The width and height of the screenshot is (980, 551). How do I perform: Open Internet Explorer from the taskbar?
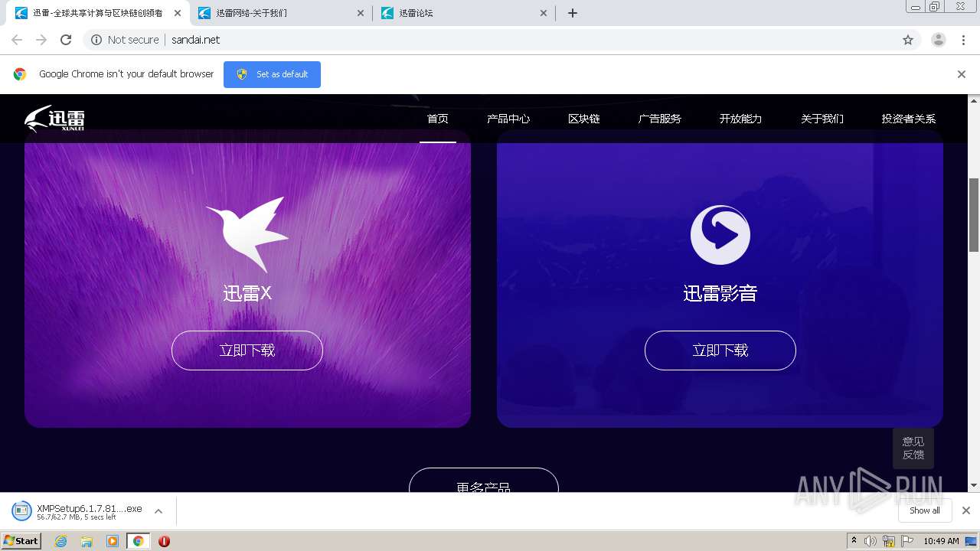click(61, 541)
